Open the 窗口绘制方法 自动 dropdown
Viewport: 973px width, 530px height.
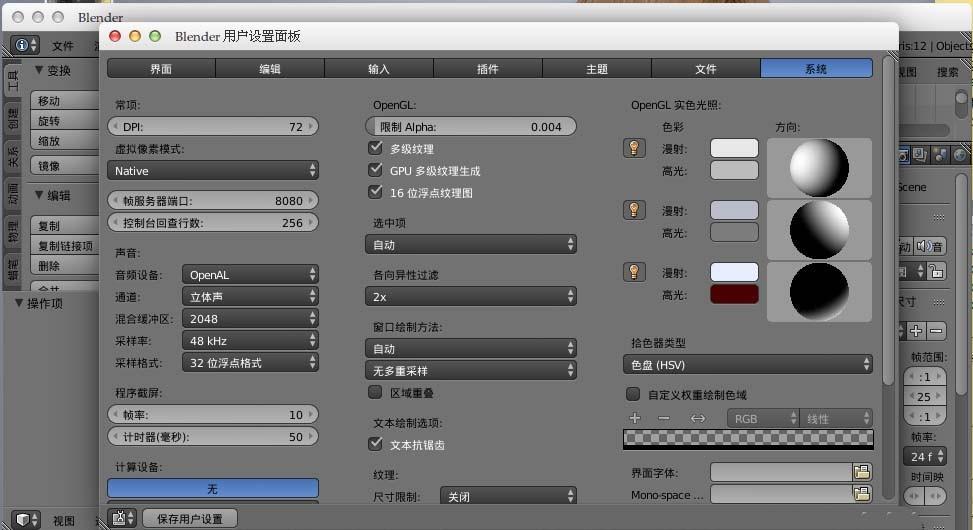471,349
